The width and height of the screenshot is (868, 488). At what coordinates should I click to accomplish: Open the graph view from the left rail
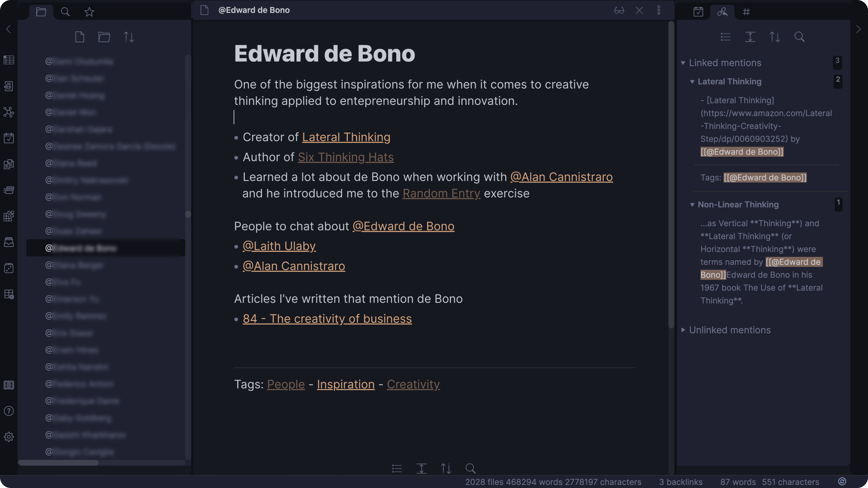pyautogui.click(x=8, y=112)
